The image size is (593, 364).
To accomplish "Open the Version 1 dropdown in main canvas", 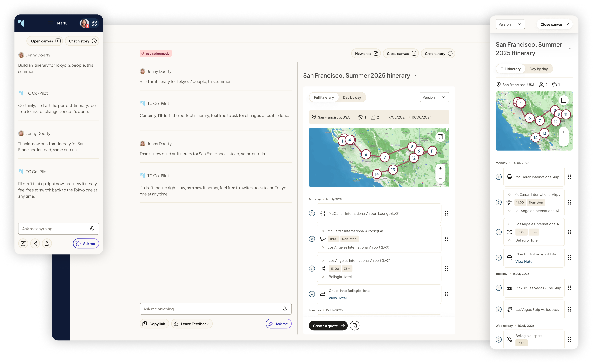I will tap(434, 97).
